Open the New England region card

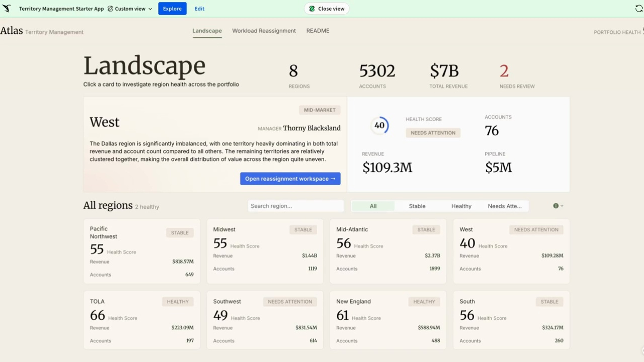[388, 320]
